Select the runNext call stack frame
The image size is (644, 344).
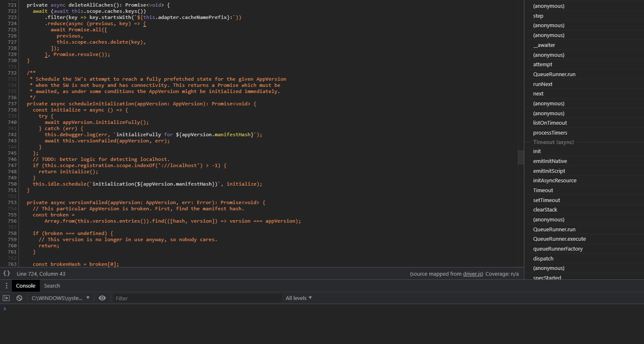tap(584, 84)
